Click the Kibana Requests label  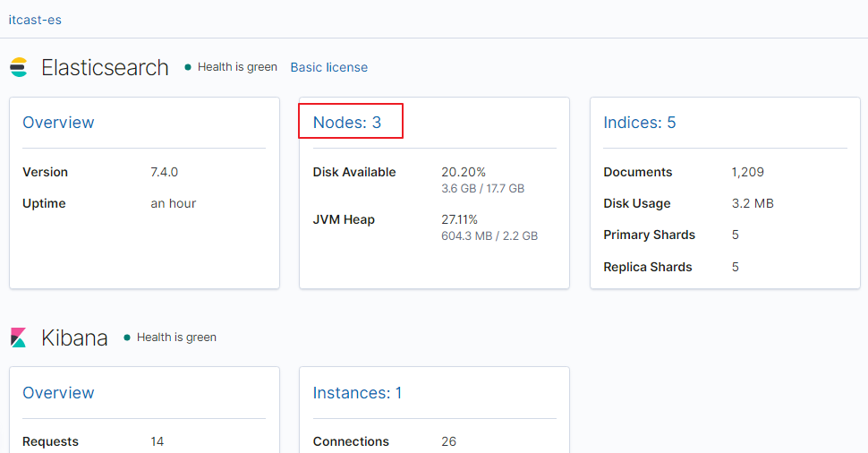pos(50,441)
